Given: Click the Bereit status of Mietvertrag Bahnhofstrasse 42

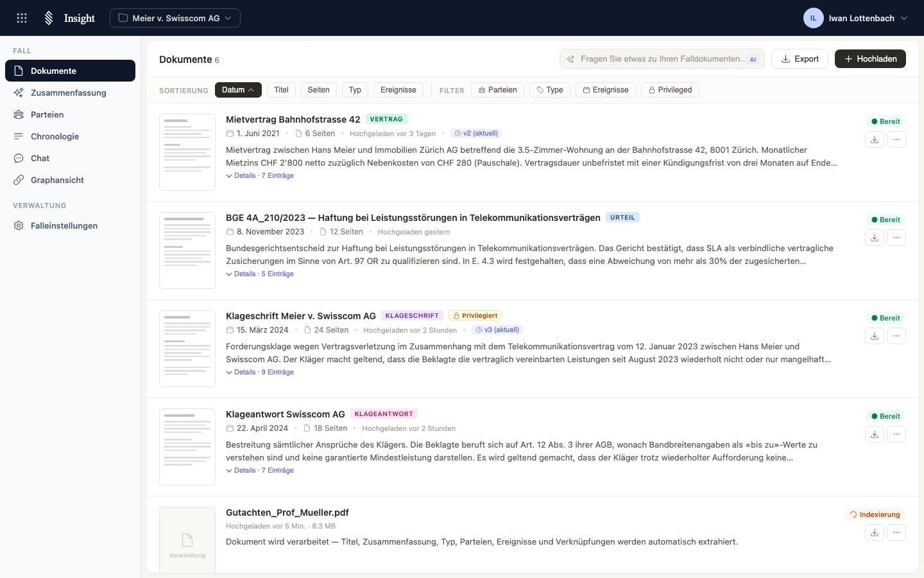Looking at the screenshot, I should 886,121.
